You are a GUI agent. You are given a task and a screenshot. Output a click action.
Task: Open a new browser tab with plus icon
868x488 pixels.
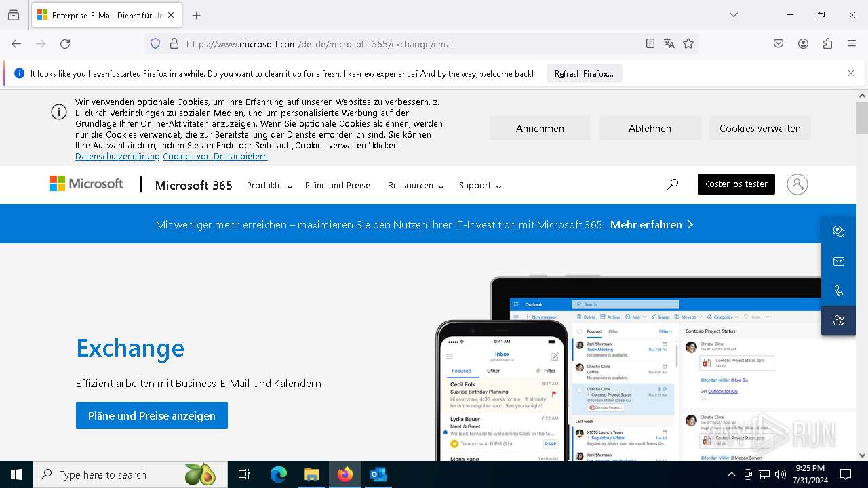pos(196,15)
